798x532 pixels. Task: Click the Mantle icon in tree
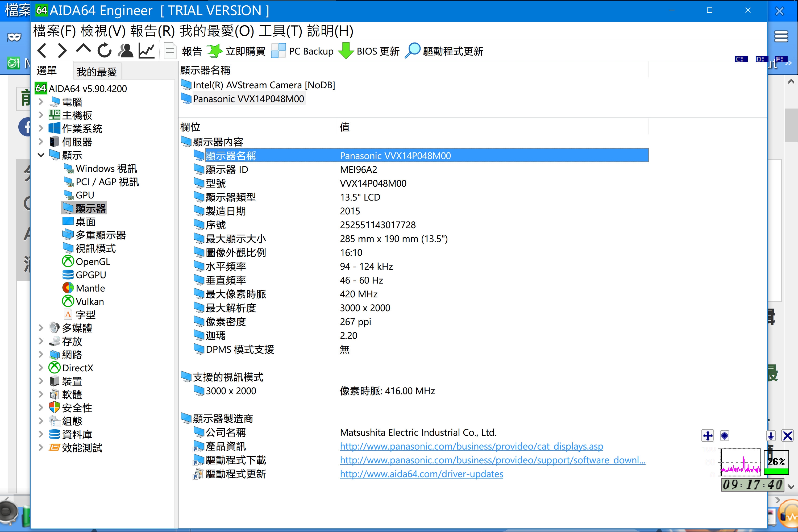click(x=68, y=288)
